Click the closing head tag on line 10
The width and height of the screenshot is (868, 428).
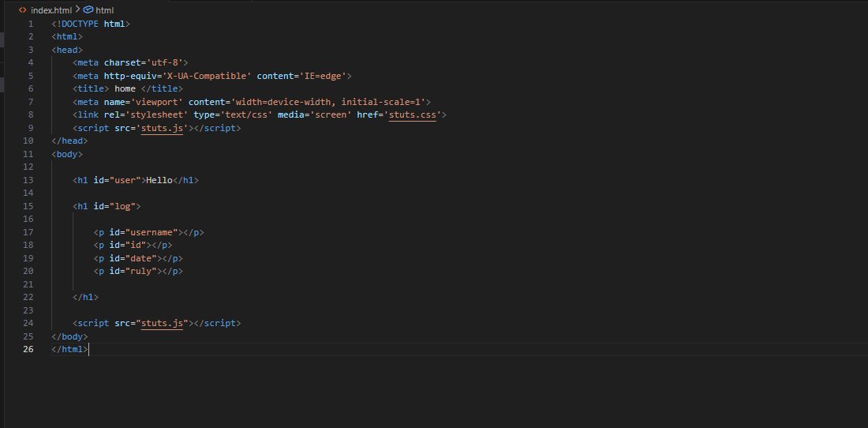[69, 141]
